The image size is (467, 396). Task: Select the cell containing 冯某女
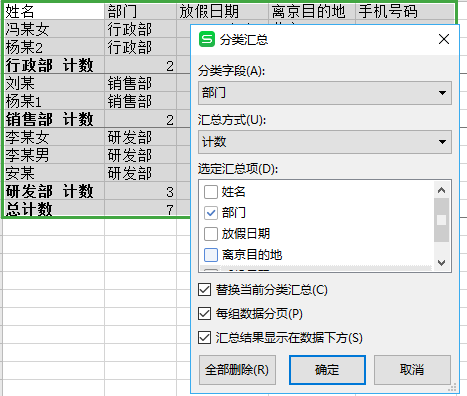pyautogui.click(x=54, y=29)
